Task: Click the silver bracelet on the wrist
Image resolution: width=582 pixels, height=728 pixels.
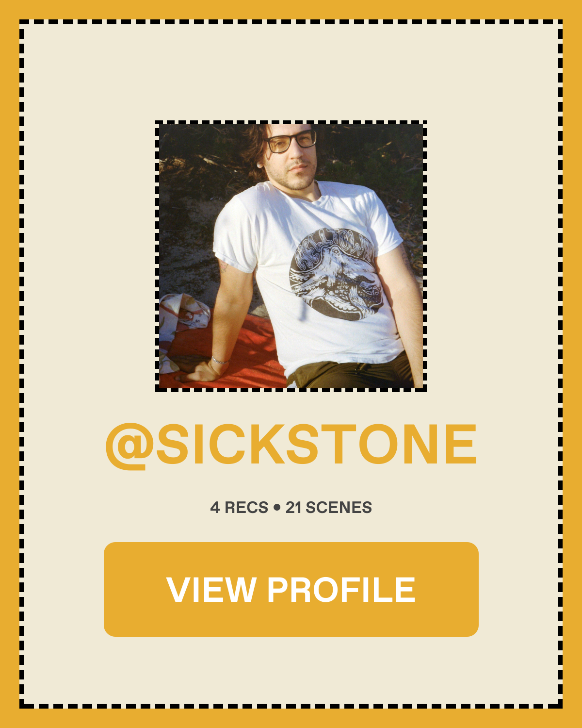Action: tap(219, 360)
